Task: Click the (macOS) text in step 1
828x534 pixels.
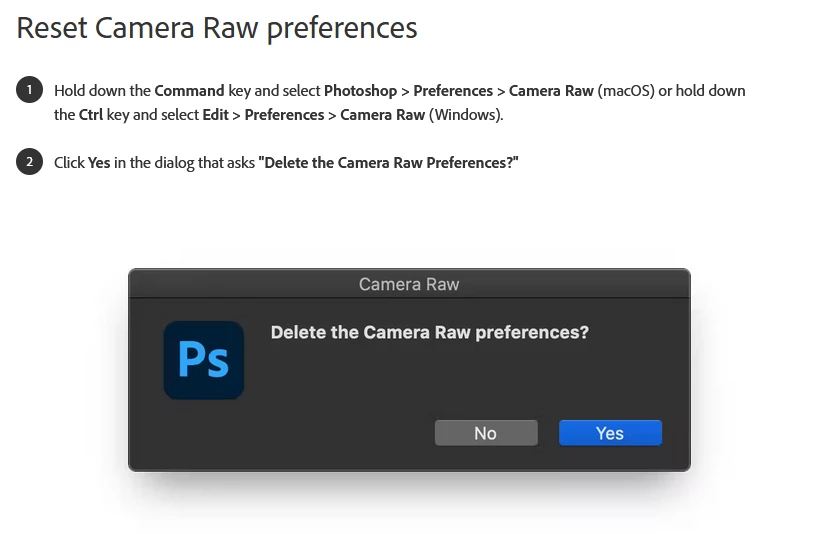Action: click(625, 90)
